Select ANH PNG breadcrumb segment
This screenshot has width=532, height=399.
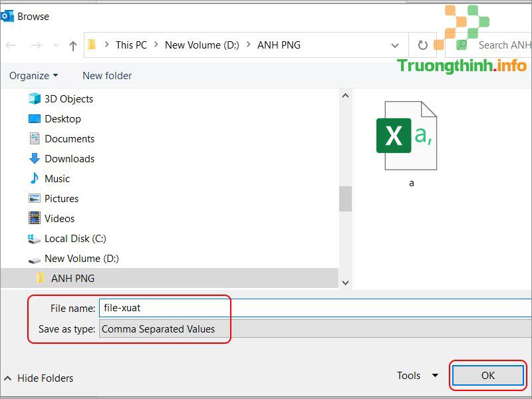tap(279, 45)
